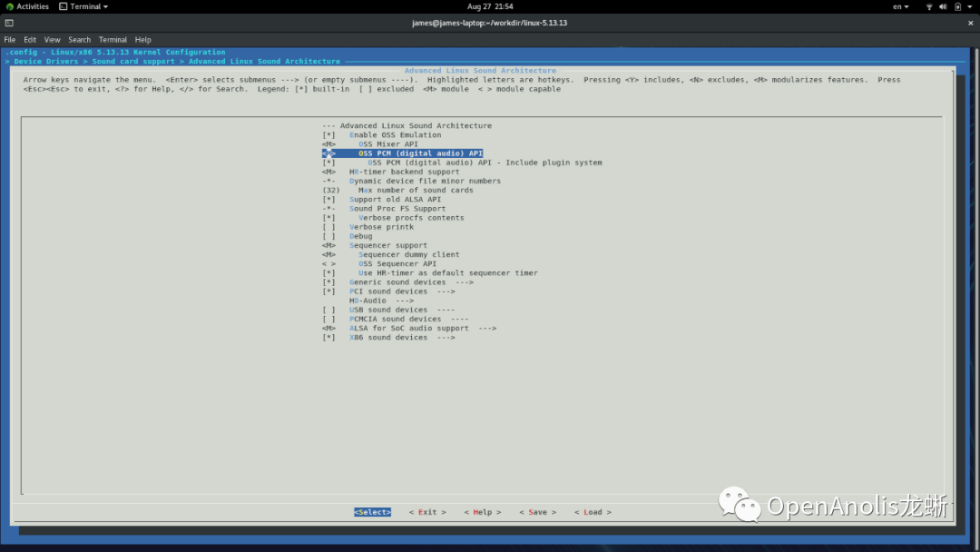Screen dimensions: 980x552
Task: Open the en input language dropdown
Action: pos(901,6)
